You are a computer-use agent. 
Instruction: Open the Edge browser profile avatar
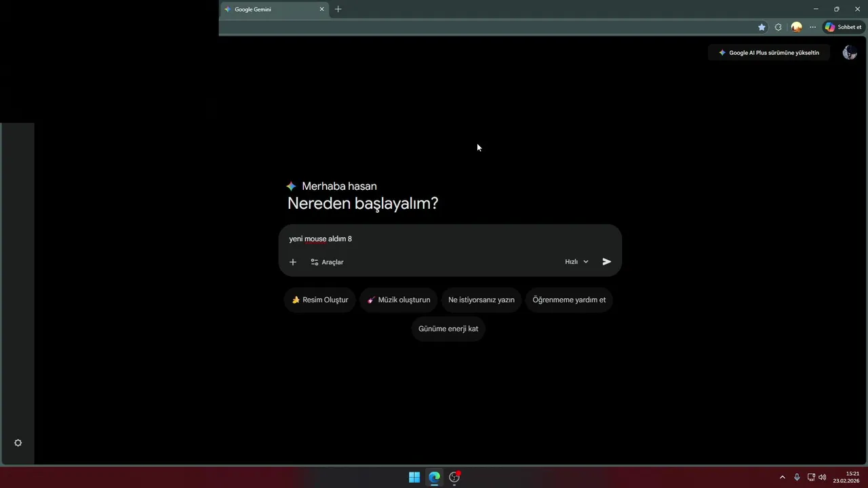(796, 27)
